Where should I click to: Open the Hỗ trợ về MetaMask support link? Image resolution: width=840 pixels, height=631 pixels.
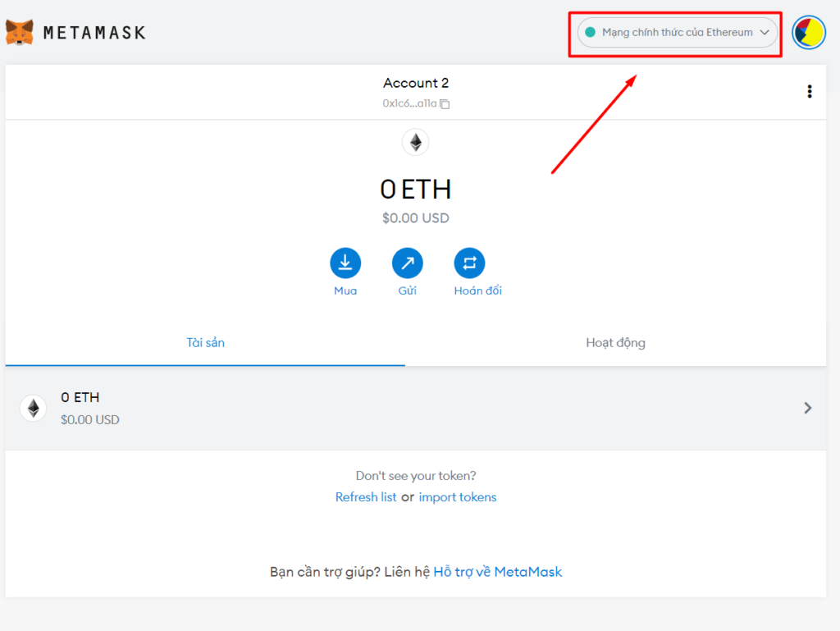point(498,571)
